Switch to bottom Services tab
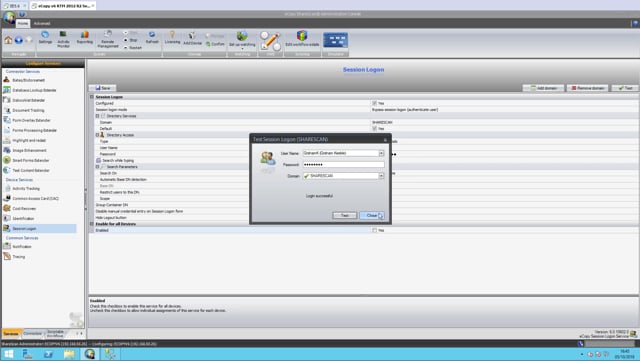 coord(11,334)
